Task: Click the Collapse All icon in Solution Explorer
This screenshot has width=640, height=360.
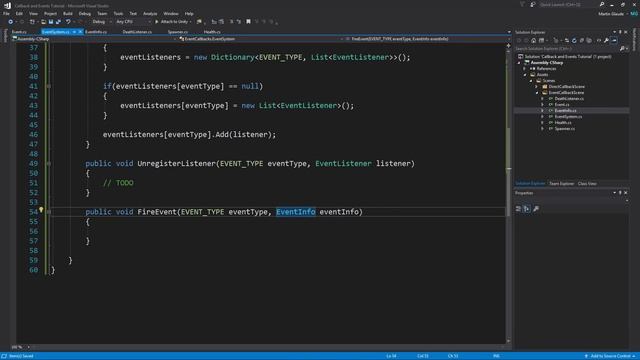Action: (582, 40)
